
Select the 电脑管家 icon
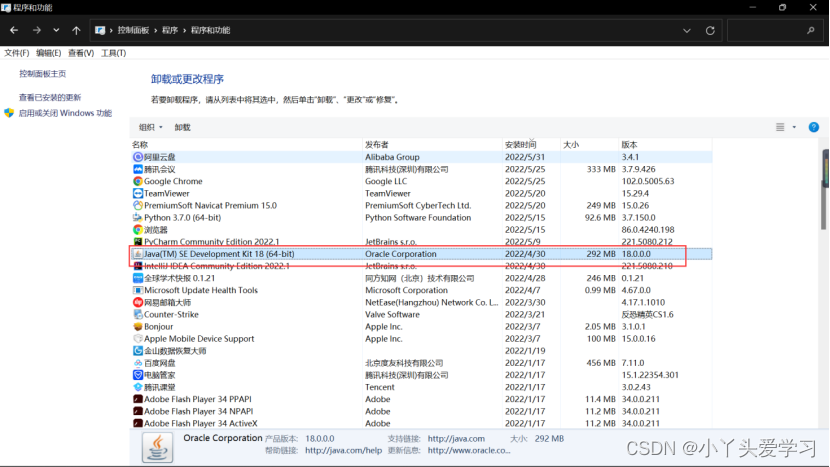138,375
